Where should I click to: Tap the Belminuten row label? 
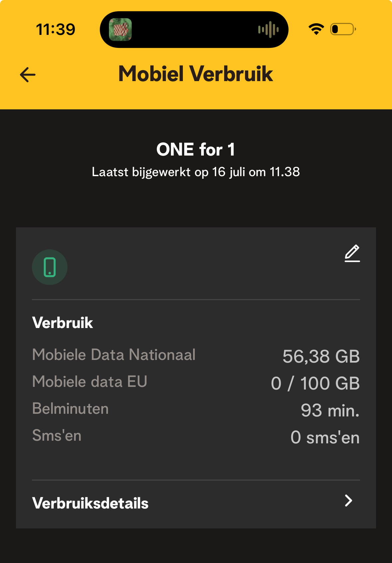point(70,408)
